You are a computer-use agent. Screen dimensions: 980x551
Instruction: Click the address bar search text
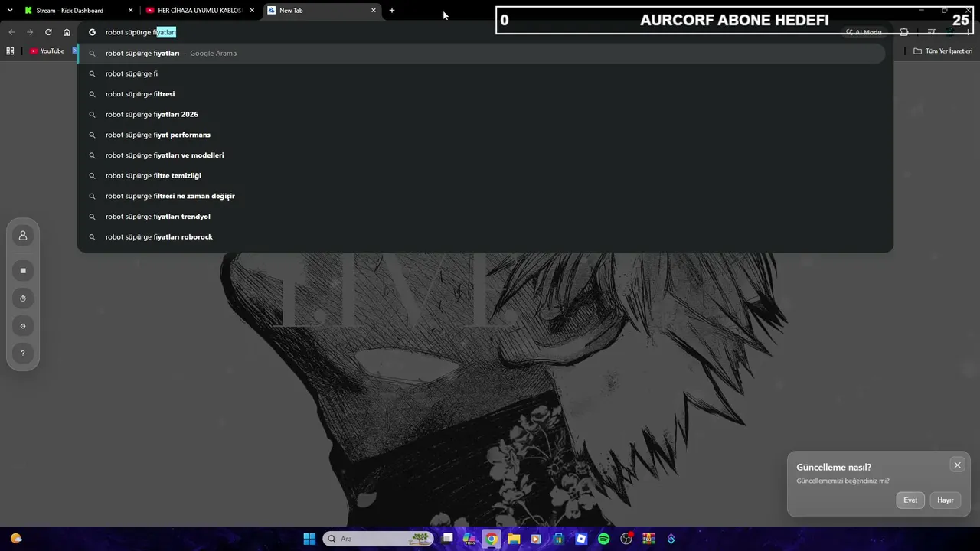[141, 32]
